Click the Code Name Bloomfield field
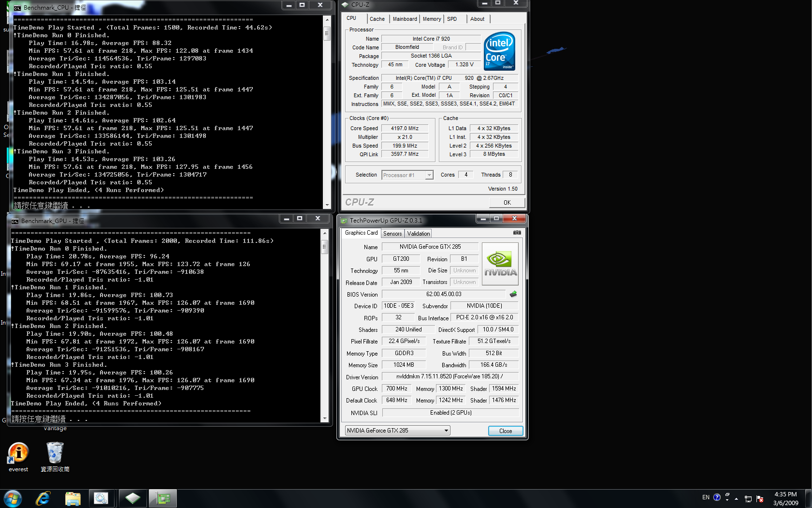This screenshot has height=508, width=812. (407, 47)
